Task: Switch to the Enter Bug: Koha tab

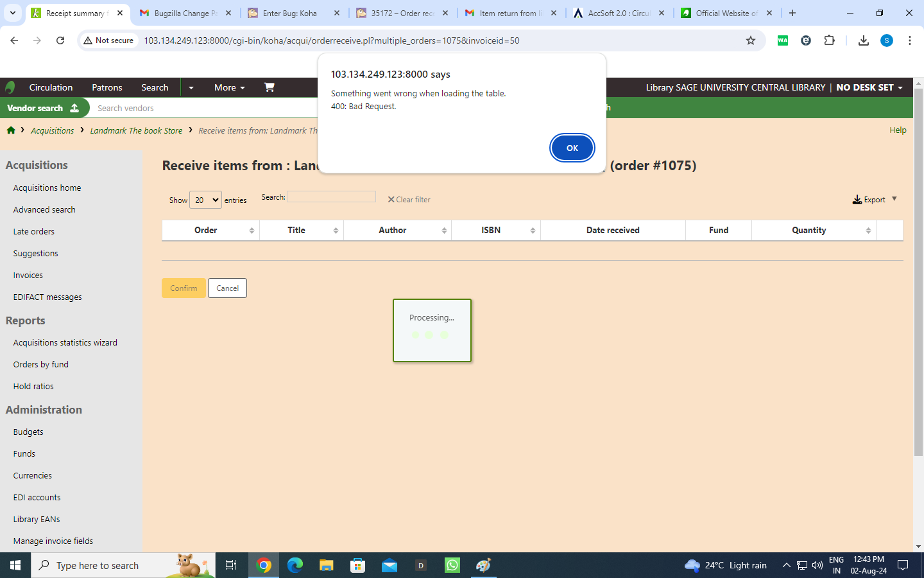Action: tap(290, 13)
